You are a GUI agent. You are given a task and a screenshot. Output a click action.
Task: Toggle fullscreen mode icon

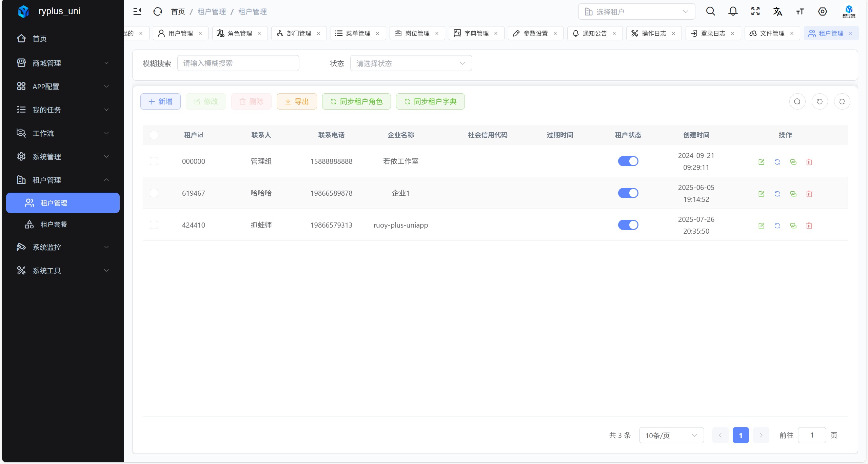(755, 12)
